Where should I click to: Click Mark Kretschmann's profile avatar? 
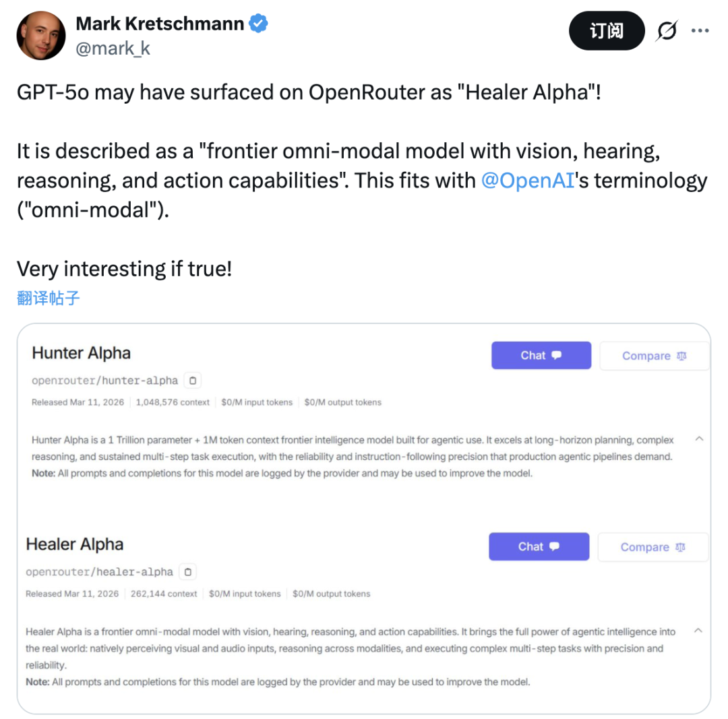pyautogui.click(x=41, y=36)
